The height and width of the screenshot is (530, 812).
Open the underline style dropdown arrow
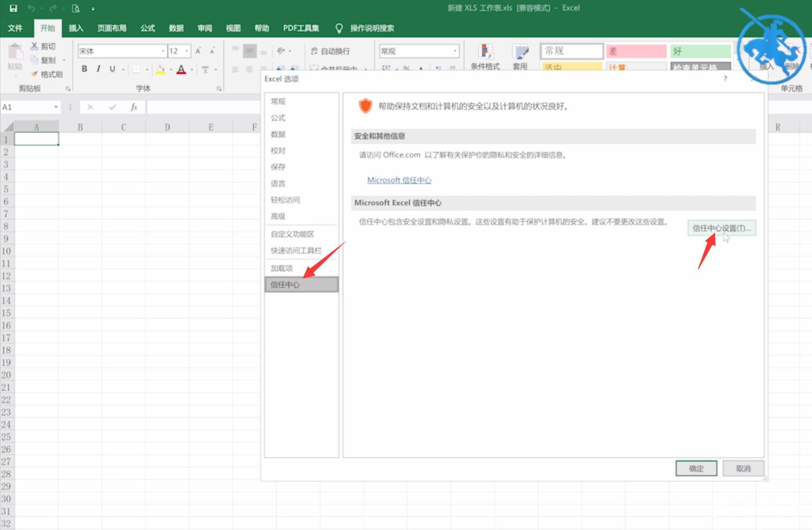tap(123, 69)
